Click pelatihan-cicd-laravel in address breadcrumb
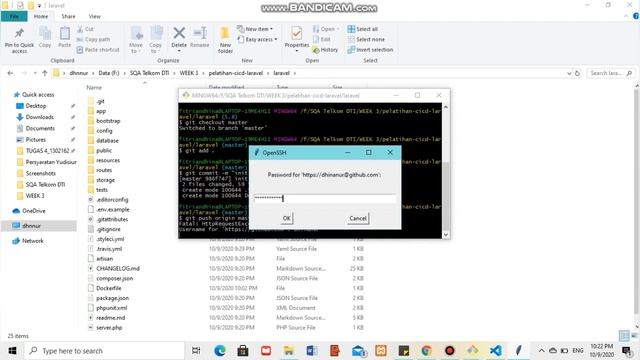This screenshot has width=640, height=360. click(236, 73)
